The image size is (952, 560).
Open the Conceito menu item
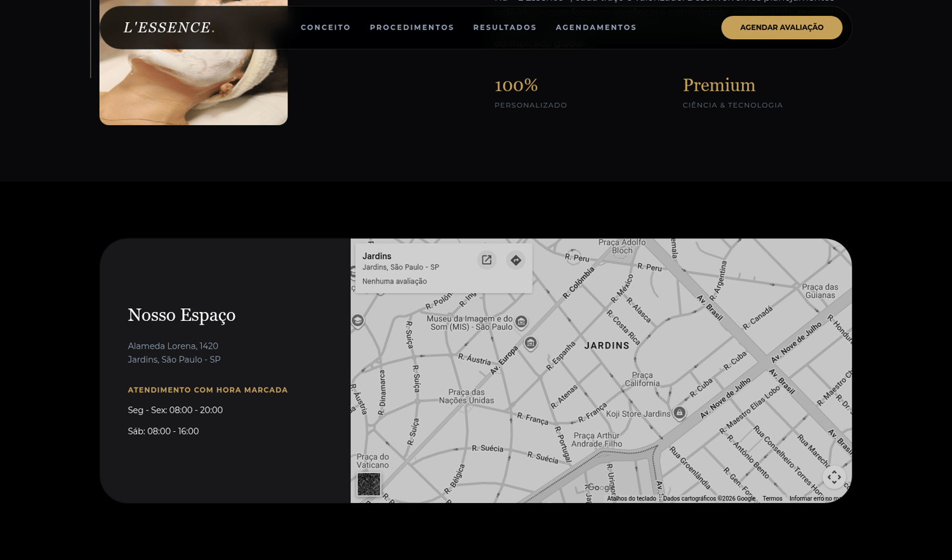(x=326, y=27)
